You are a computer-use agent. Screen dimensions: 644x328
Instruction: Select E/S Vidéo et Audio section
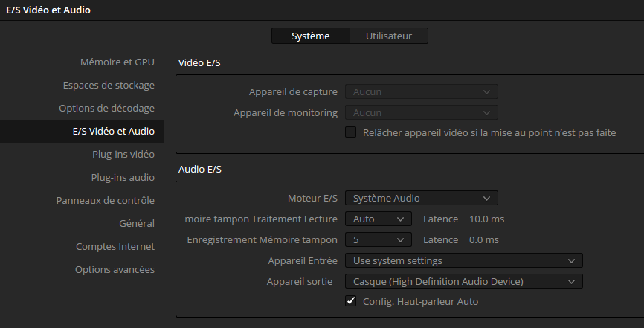click(x=113, y=131)
